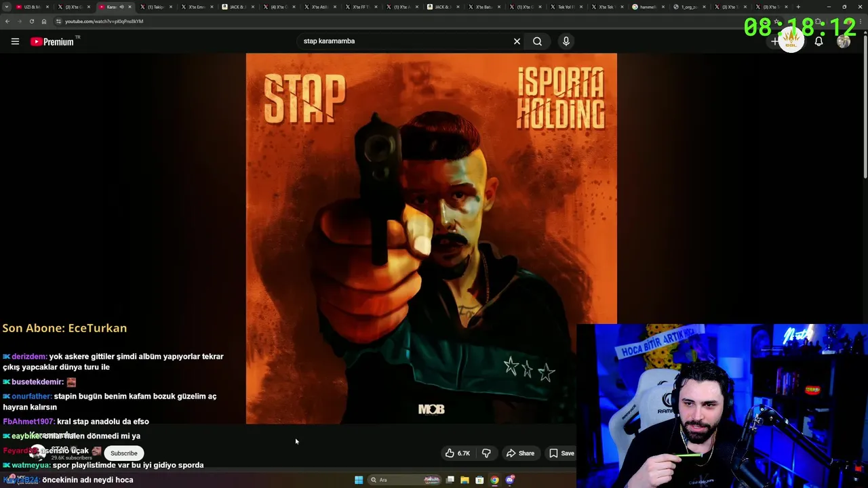Open the YouTube guide hamburger menu
Image resolution: width=868 pixels, height=488 pixels.
point(15,41)
